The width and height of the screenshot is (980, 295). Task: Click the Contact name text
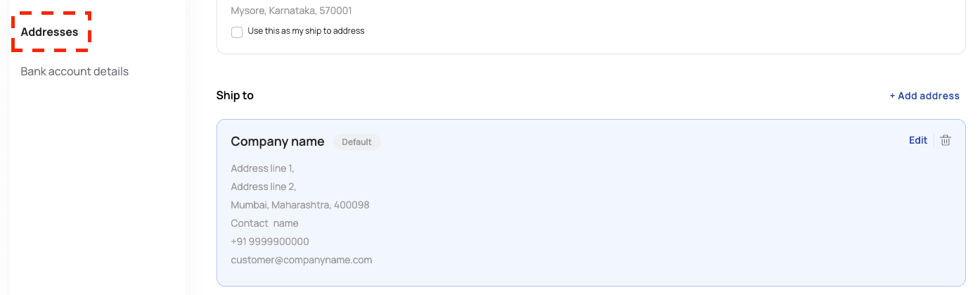coord(264,223)
